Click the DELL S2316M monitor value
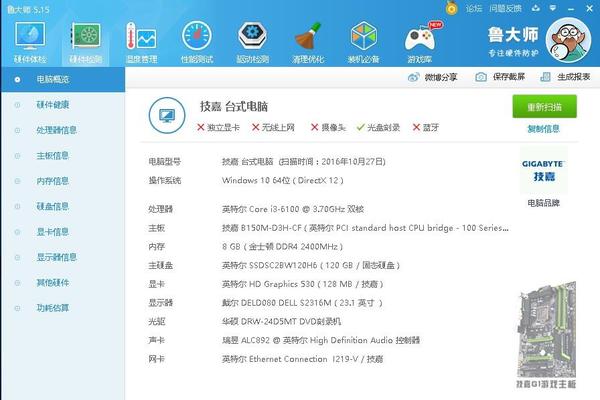 [x=302, y=303]
